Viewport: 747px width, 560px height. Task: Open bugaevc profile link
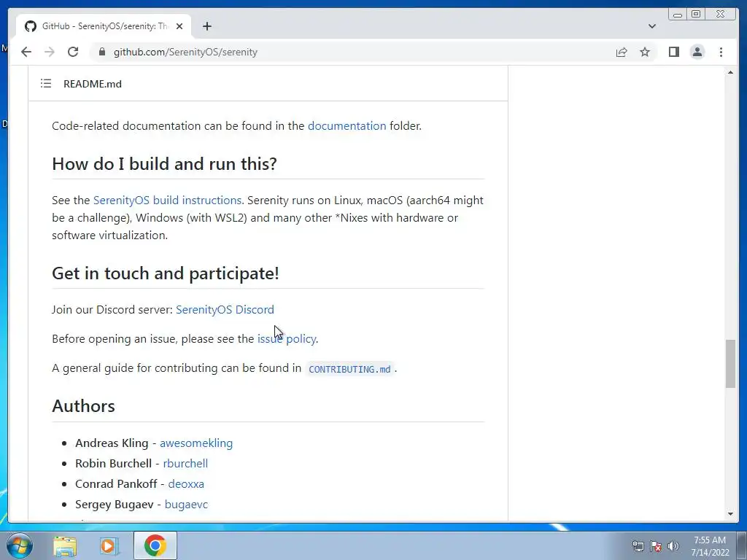click(186, 505)
